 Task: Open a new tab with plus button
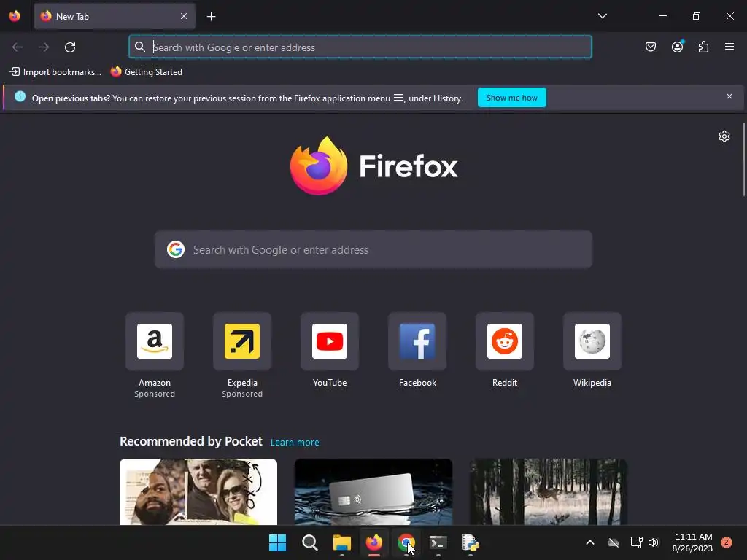[211, 17]
